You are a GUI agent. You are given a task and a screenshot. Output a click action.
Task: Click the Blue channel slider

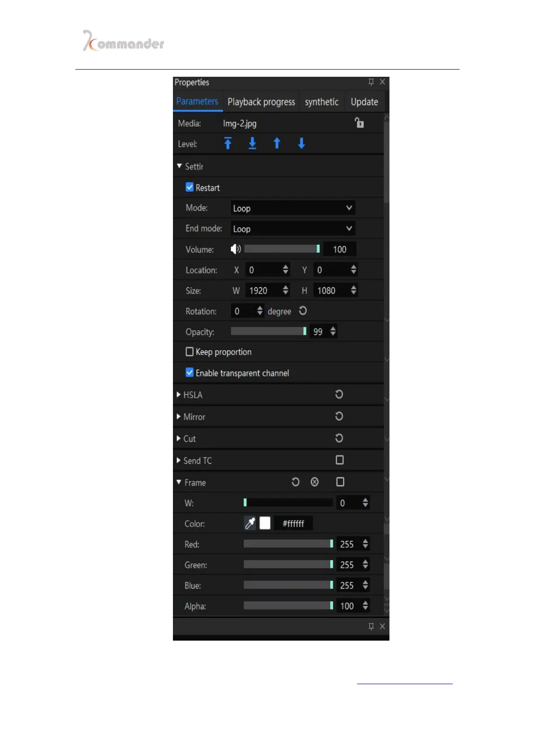click(x=288, y=585)
